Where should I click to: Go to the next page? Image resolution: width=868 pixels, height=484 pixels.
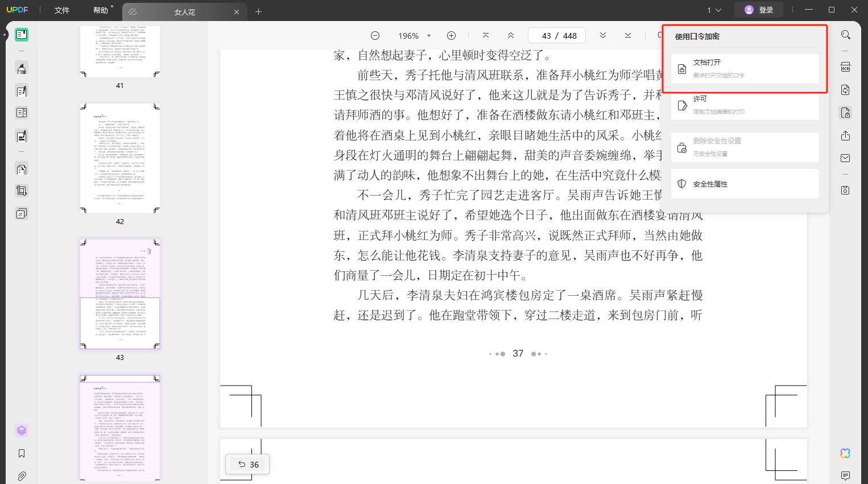pos(602,35)
